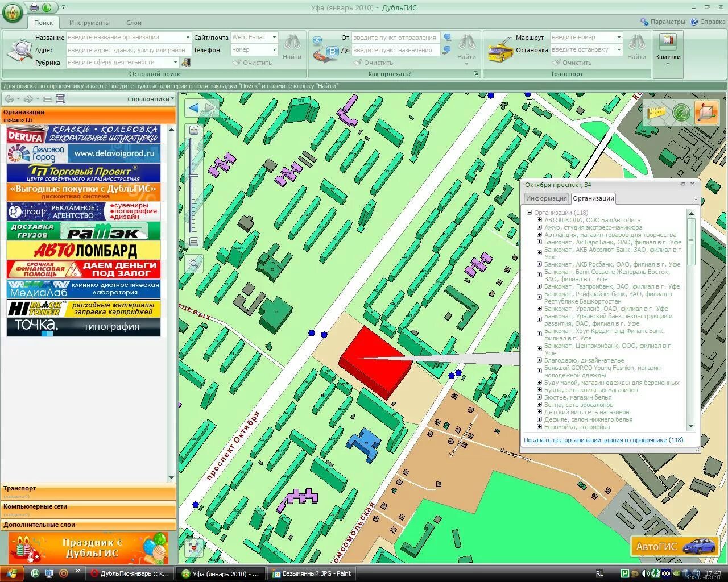Click the A-to-B route icon
The width and height of the screenshot is (728, 582).
click(x=325, y=49)
